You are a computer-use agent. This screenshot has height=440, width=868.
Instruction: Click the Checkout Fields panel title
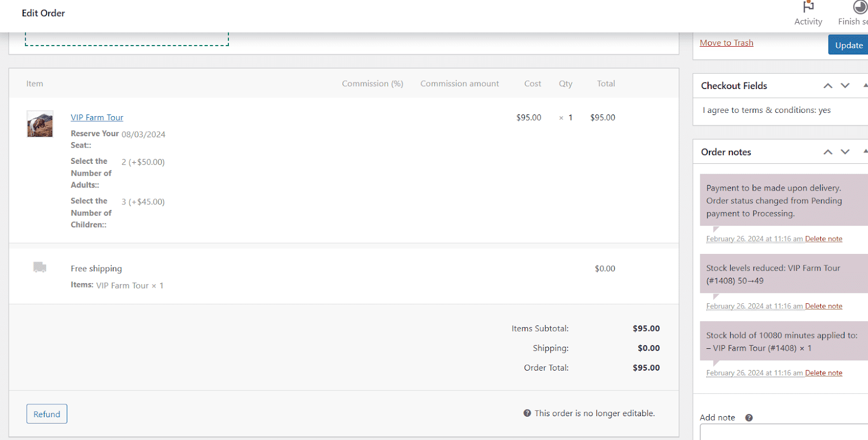(734, 86)
